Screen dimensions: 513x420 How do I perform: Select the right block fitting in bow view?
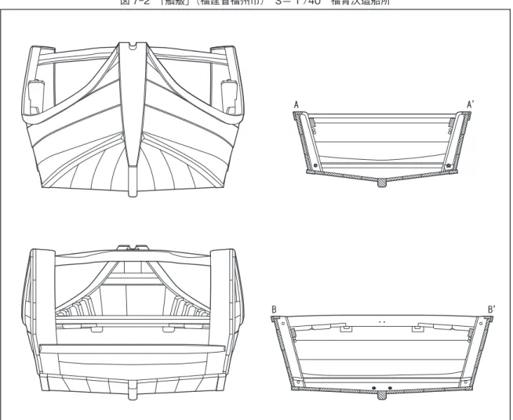click(x=229, y=96)
